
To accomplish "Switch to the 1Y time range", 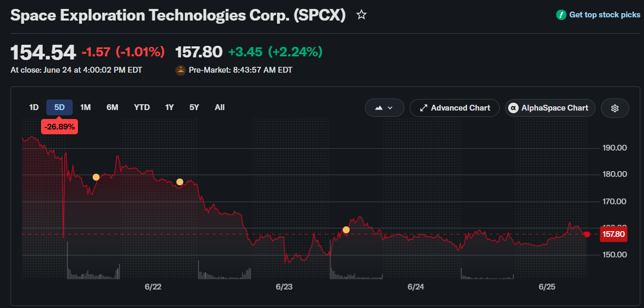I will click(x=170, y=107).
